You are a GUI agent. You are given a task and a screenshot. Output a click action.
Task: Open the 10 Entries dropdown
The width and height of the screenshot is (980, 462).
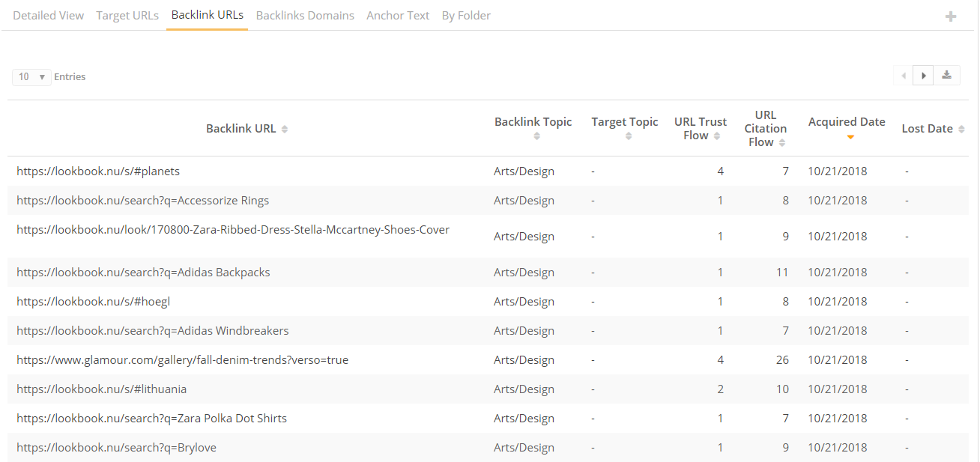(31, 76)
